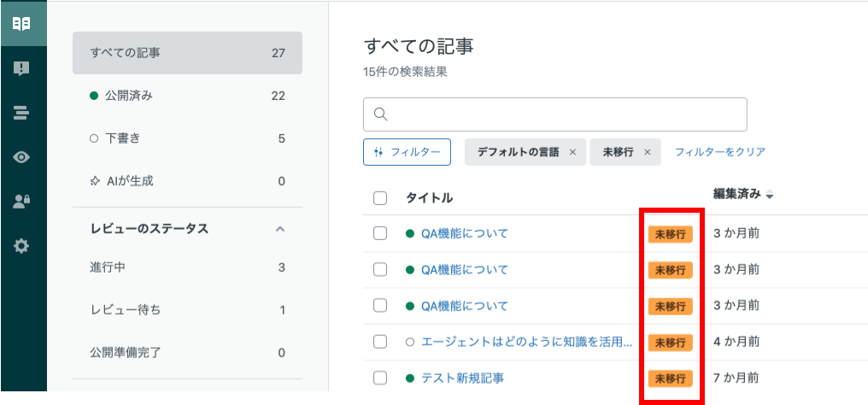Click フィルターをクリア link
This screenshot has width=868, height=405.
click(720, 152)
